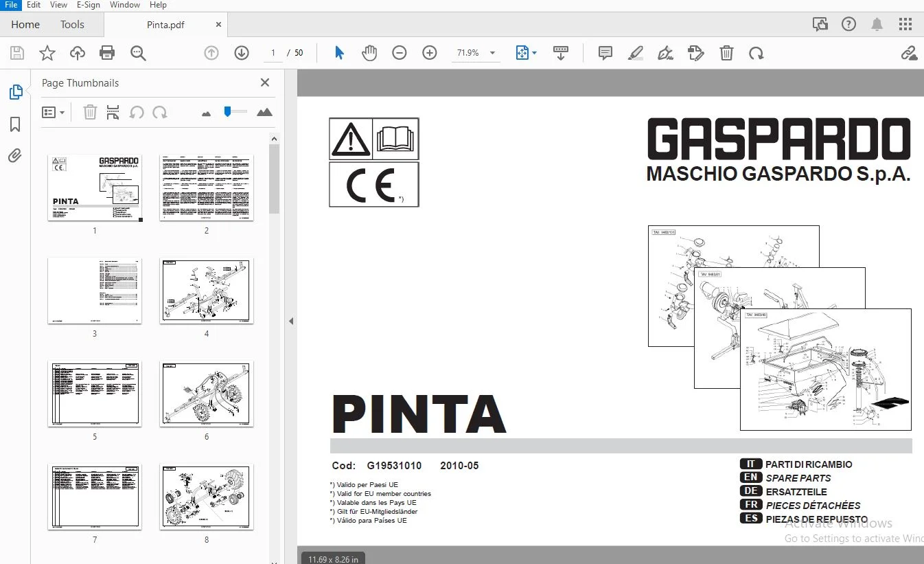
Task: Close the Pinta.pdf tab
Action: (219, 25)
